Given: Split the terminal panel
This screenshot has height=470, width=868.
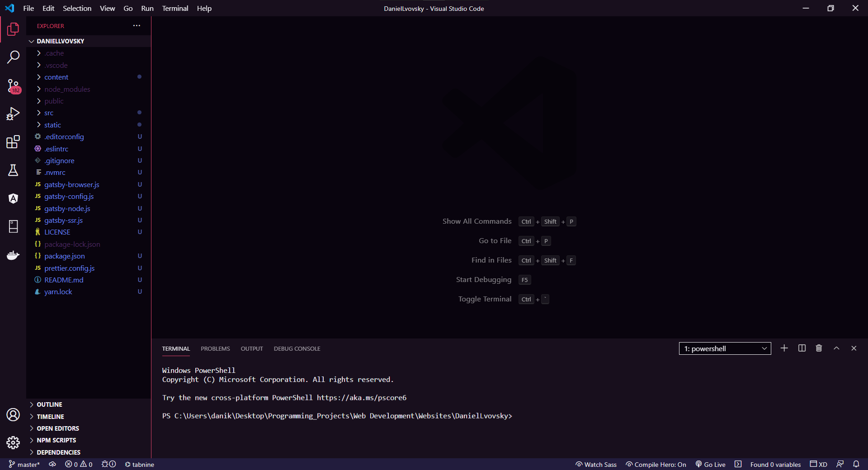Looking at the screenshot, I should tap(802, 348).
